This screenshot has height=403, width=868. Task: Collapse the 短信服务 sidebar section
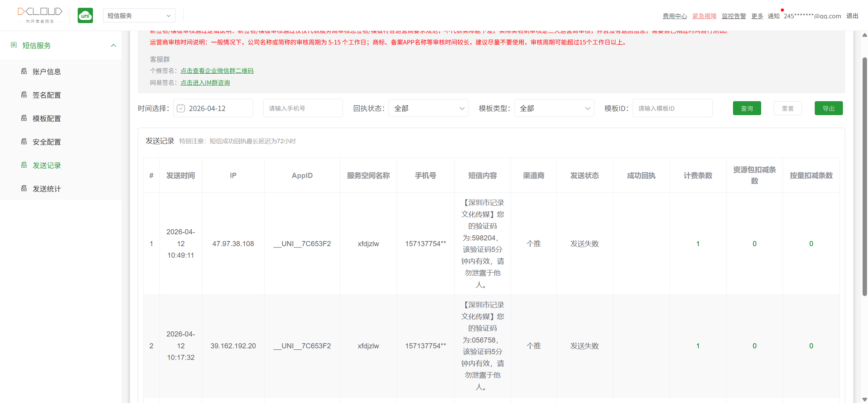tap(113, 45)
